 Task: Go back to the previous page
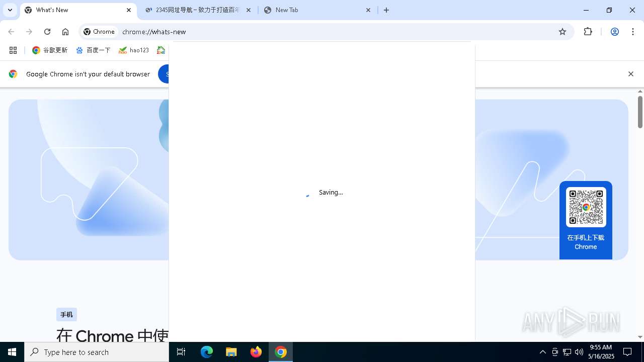(x=11, y=32)
